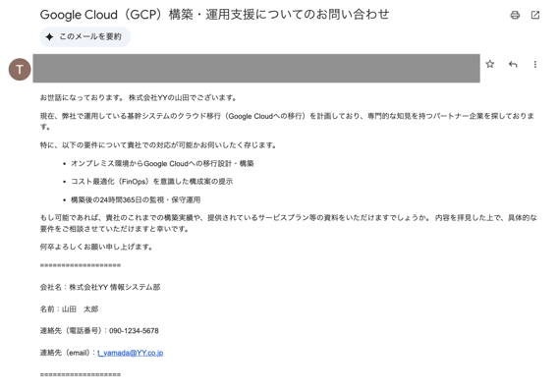Open the email in a new window
Screen dimensions: 558x392
click(534, 15)
